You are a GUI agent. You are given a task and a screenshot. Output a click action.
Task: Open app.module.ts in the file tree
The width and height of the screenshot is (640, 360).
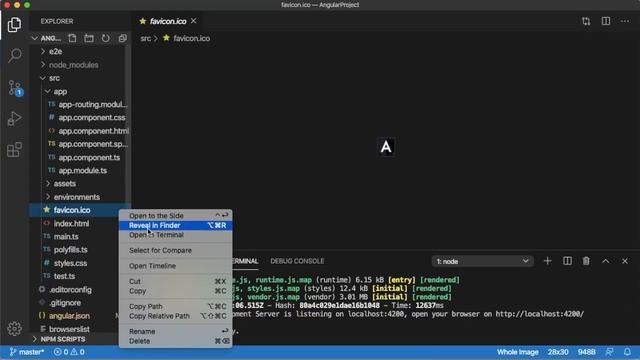[82, 171]
